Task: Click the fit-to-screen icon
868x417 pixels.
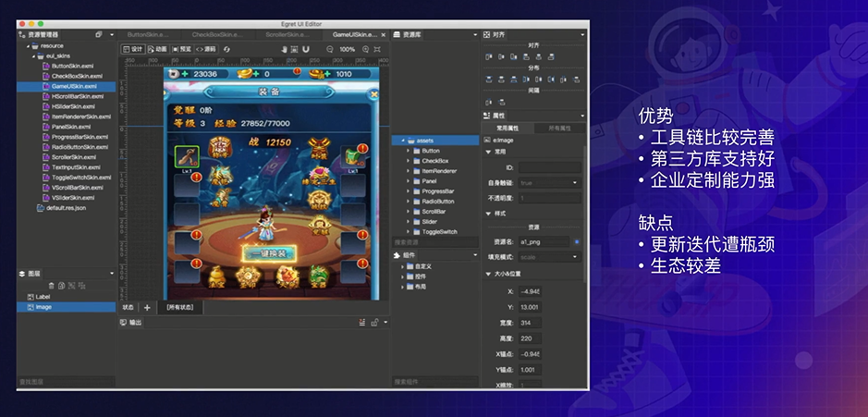Action: [377, 49]
